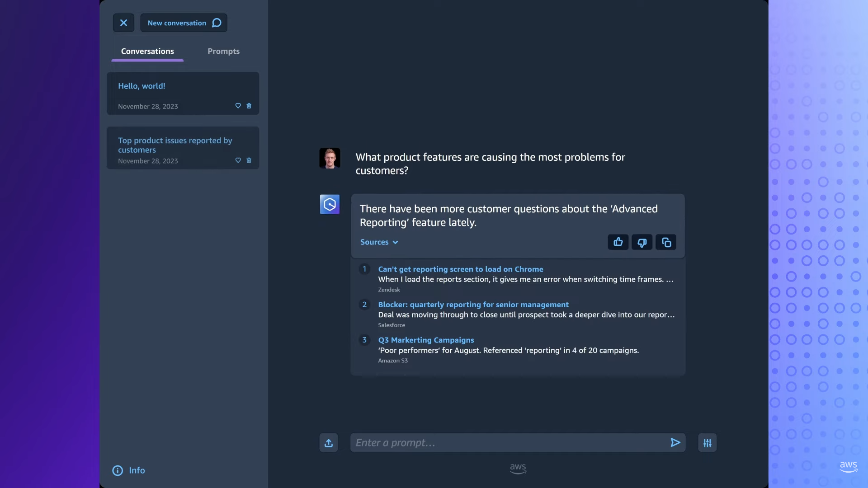This screenshot has width=868, height=488.
Task: Click the Advanced Reporting response text
Action: (509, 216)
